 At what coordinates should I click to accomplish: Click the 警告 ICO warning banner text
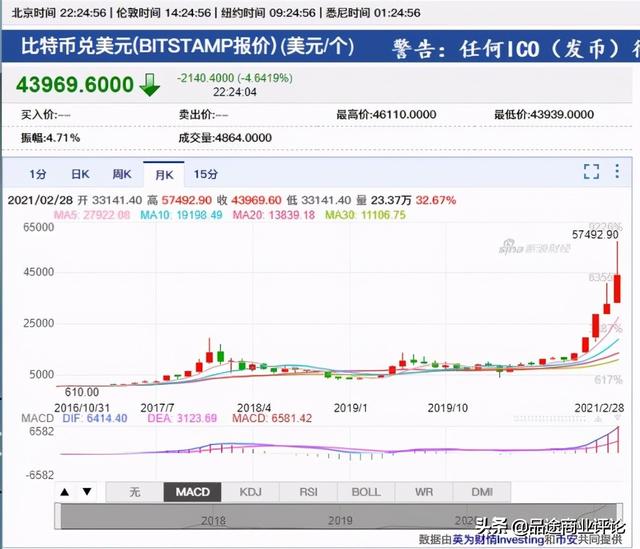(x=516, y=49)
